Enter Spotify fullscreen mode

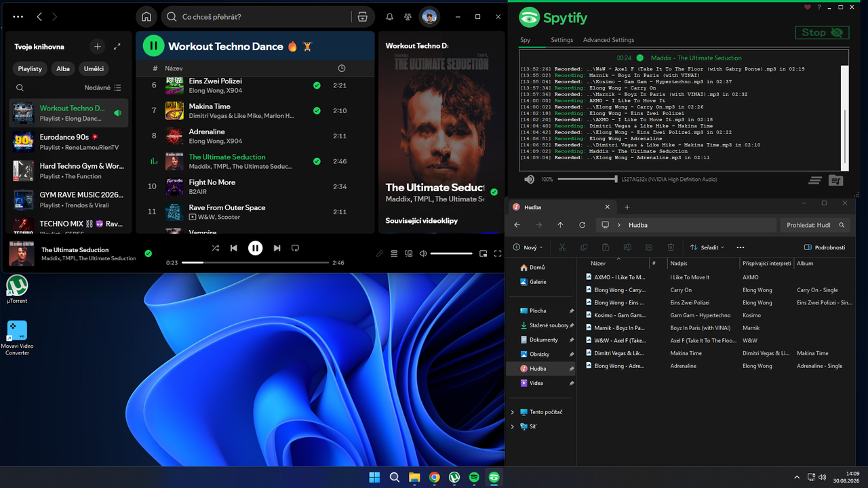498,253
